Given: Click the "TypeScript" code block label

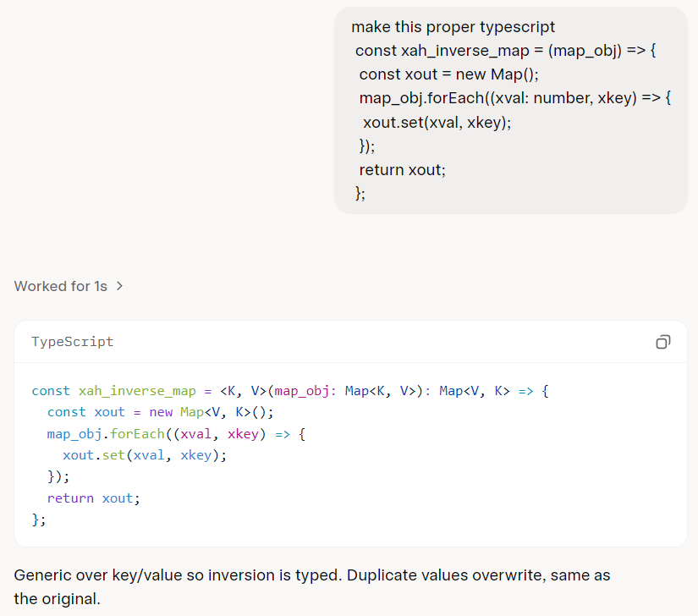Looking at the screenshot, I should click(73, 342).
